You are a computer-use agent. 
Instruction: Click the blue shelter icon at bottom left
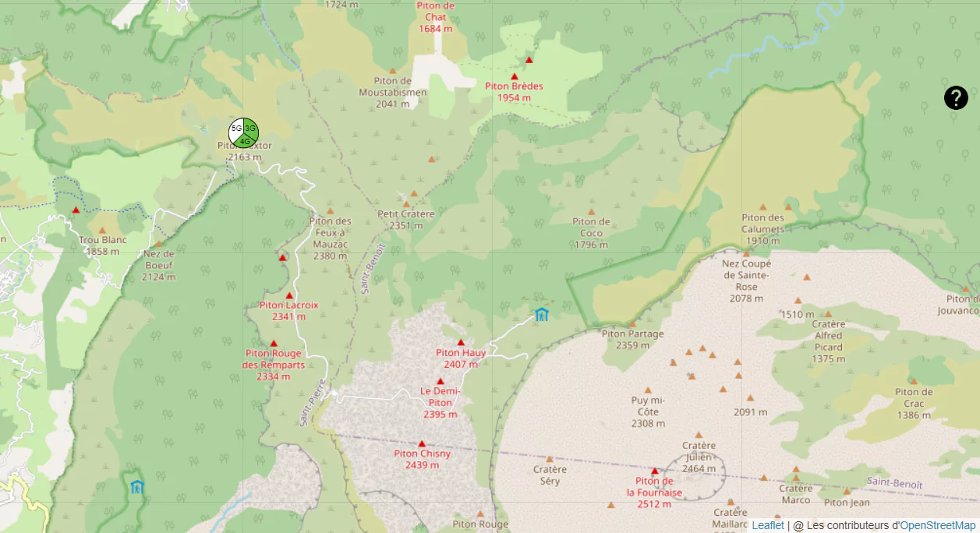[137, 487]
